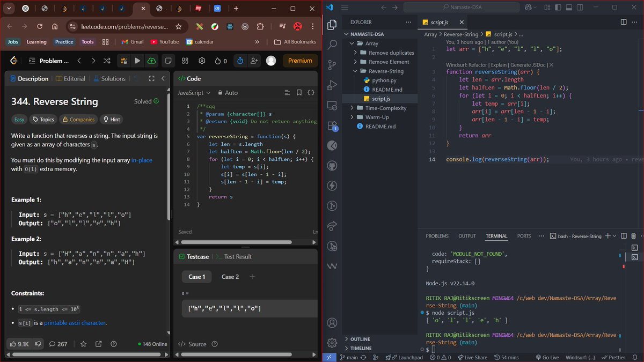Toggle Auto lock next to JavaScript
The width and height of the screenshot is (644, 362).
coord(227,93)
